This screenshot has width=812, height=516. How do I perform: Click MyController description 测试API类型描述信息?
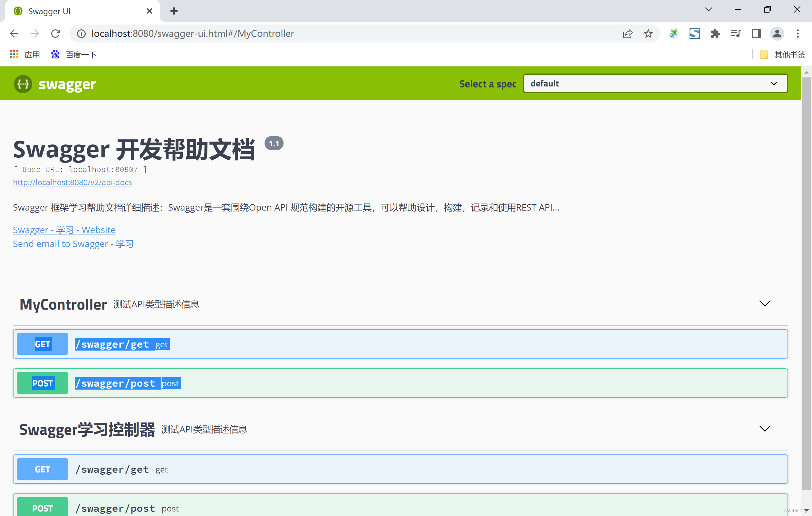[156, 304]
